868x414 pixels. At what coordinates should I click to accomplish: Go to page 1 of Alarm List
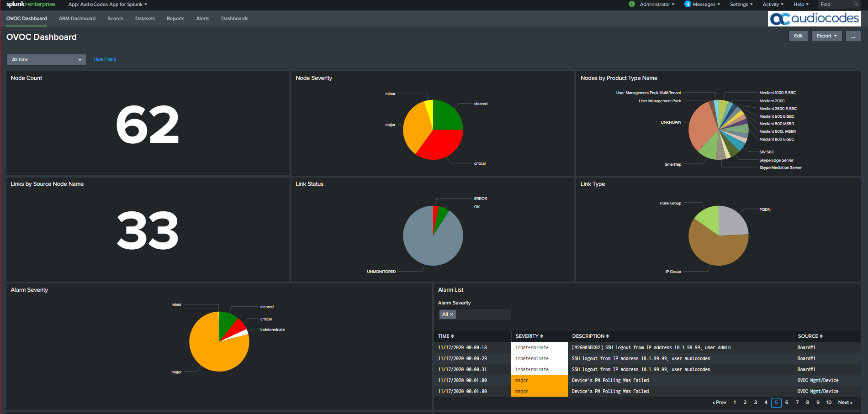735,403
